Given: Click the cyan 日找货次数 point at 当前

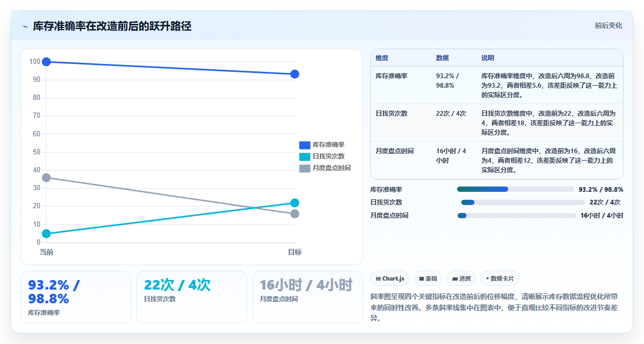Looking at the screenshot, I should pos(46,234).
